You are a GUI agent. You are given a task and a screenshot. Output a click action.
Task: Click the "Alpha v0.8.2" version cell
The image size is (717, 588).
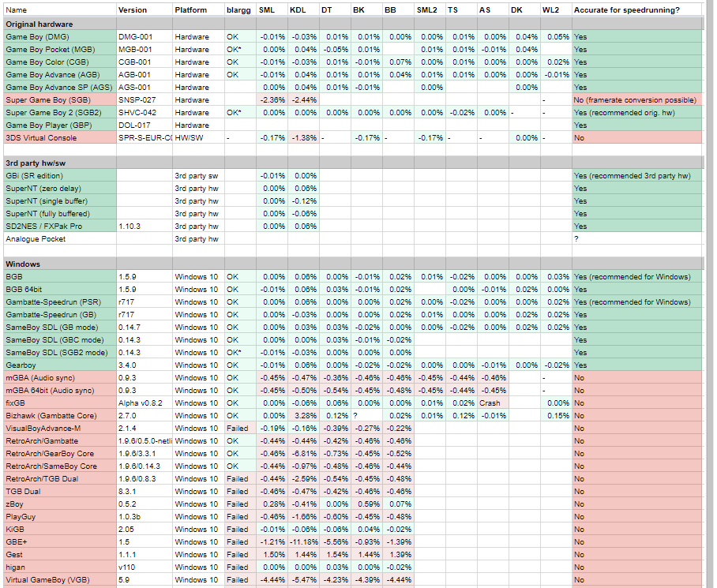click(x=144, y=403)
